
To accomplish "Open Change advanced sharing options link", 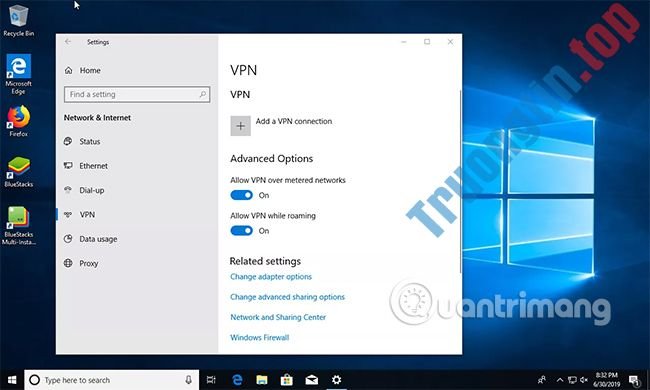I will 287,297.
